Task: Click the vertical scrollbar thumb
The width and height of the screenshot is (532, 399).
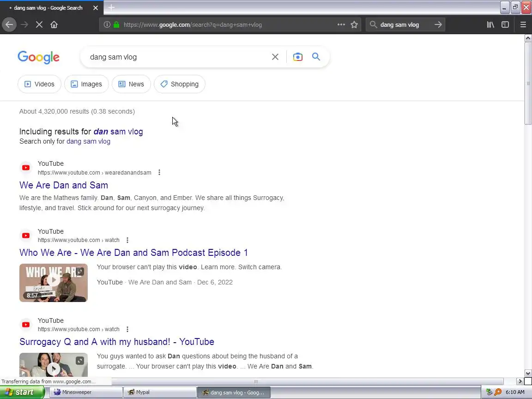Action: point(528,84)
